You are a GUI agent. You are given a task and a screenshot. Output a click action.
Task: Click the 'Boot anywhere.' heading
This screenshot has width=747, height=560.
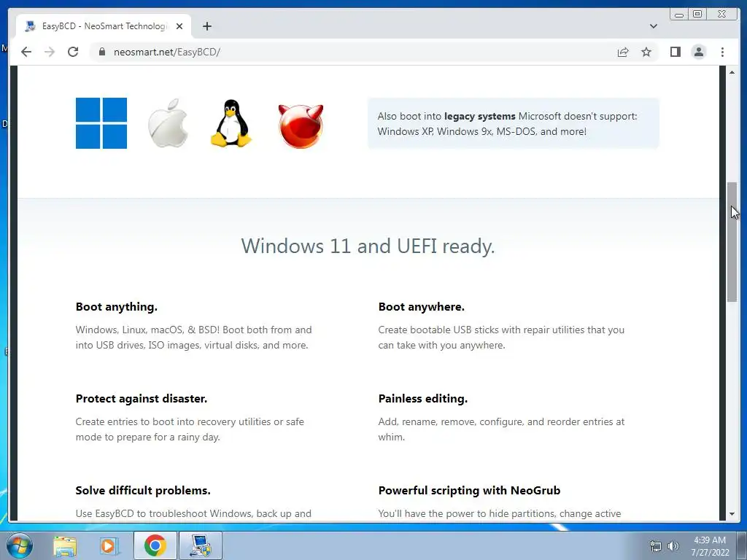pos(421,307)
